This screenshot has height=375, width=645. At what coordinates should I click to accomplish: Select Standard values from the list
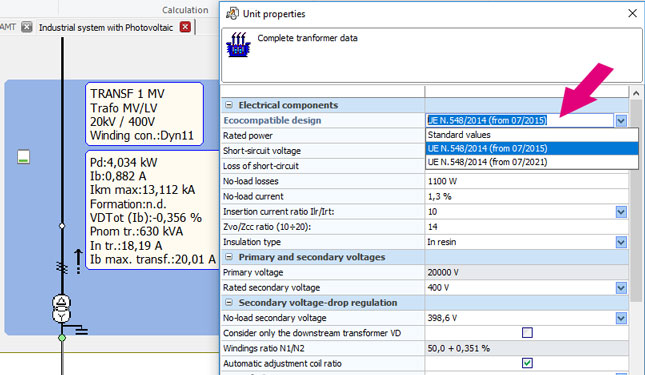click(x=532, y=135)
